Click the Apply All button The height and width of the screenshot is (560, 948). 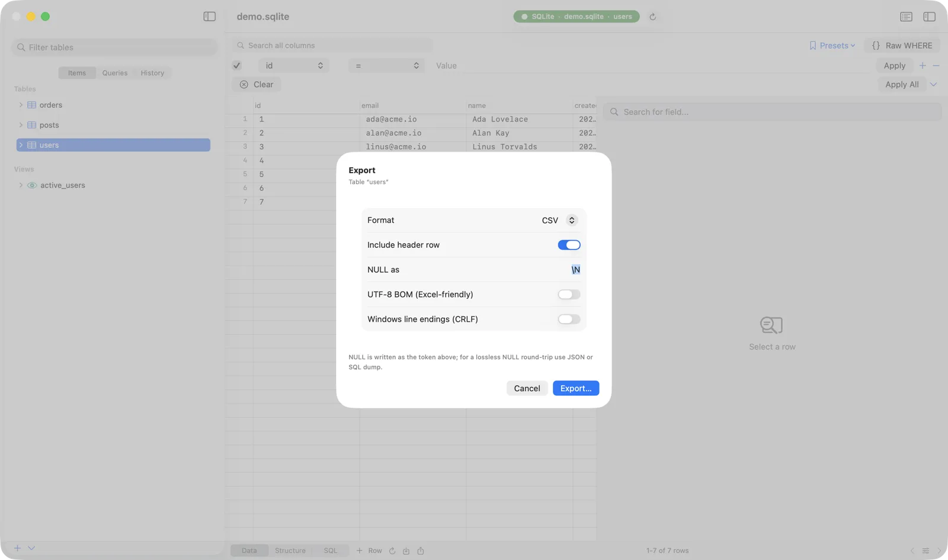click(x=902, y=85)
